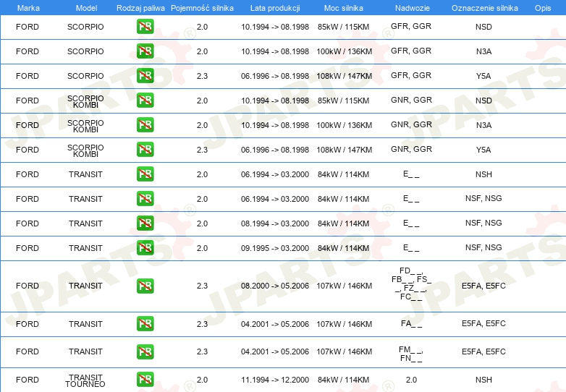
Task: Click GNR, GGR in the Scorpio Kombi NSD row
Action: point(412,100)
